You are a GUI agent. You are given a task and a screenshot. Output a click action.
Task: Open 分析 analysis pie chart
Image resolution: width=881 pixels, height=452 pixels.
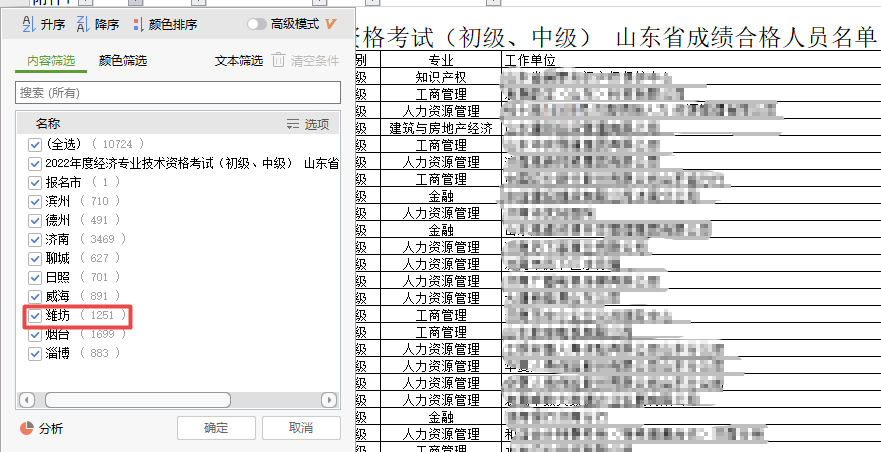(x=42, y=428)
